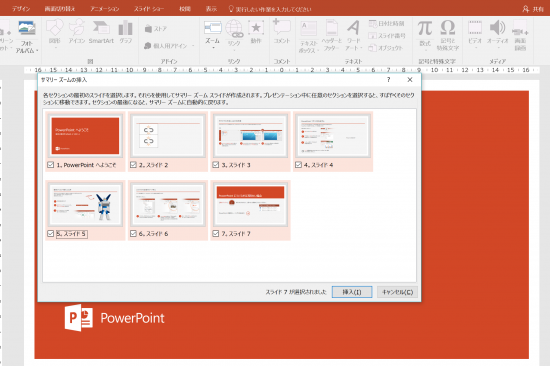Select the slide 6 thumbnail

168,205
